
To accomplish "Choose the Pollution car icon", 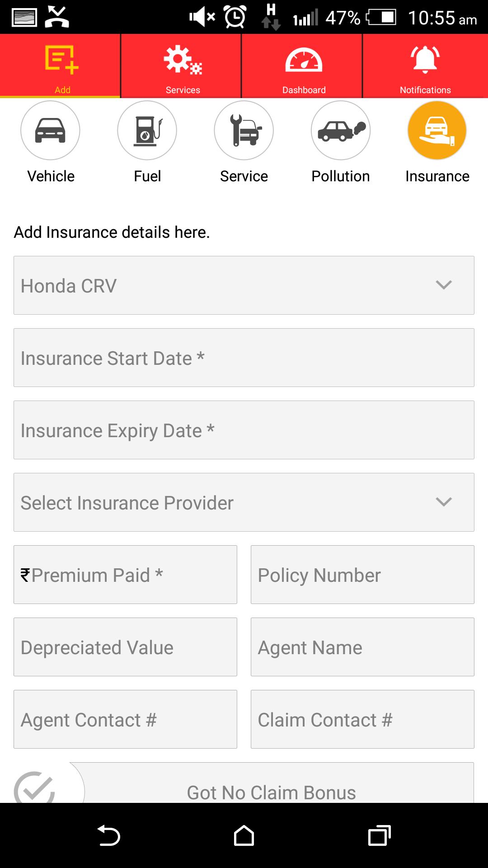I will [x=341, y=130].
